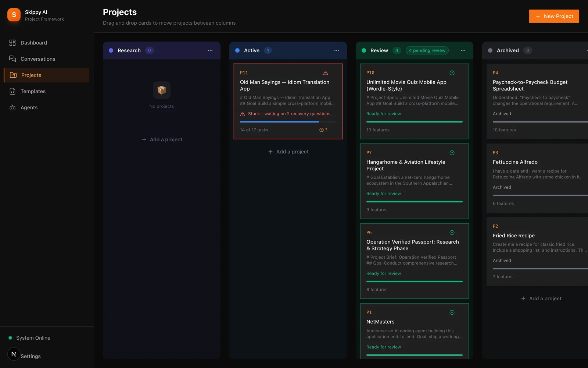Click the empty box icon in Research column
Screen dimensions: 588x368
162,90
